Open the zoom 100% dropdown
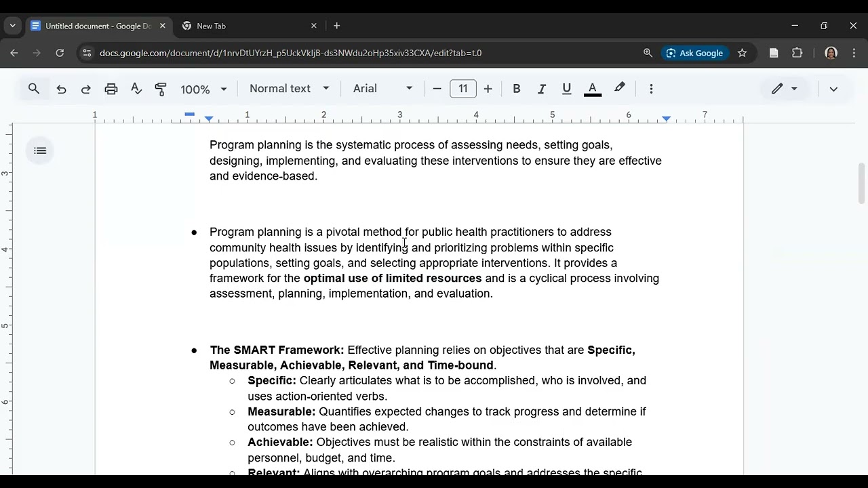The image size is (868, 488). (x=203, y=89)
